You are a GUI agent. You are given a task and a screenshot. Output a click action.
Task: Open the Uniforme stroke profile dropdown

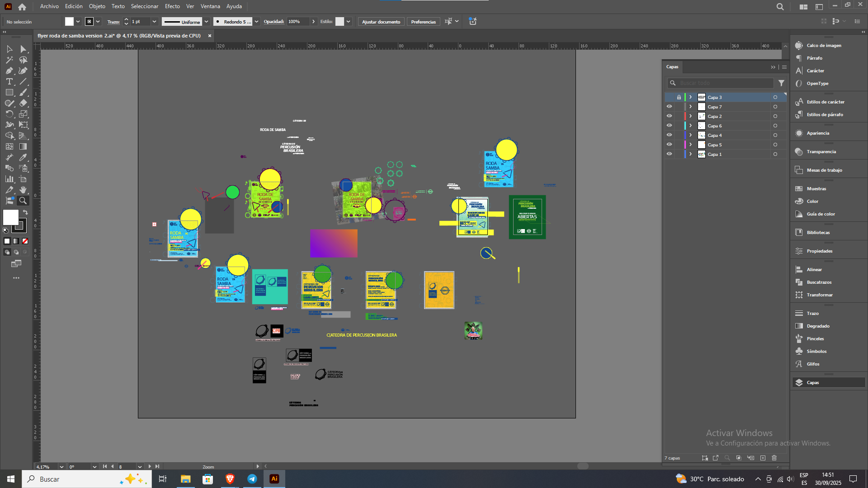point(206,22)
